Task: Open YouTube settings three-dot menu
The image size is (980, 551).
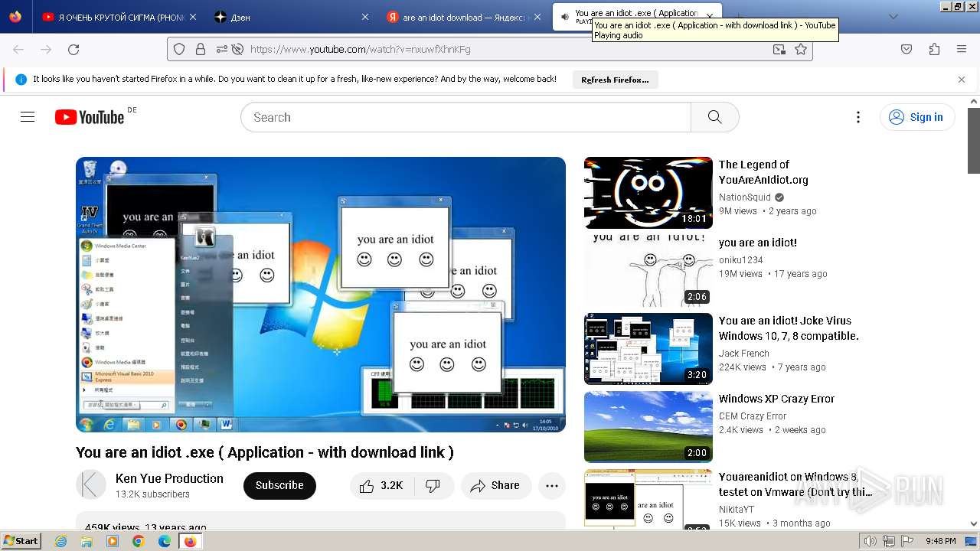Action: [858, 117]
